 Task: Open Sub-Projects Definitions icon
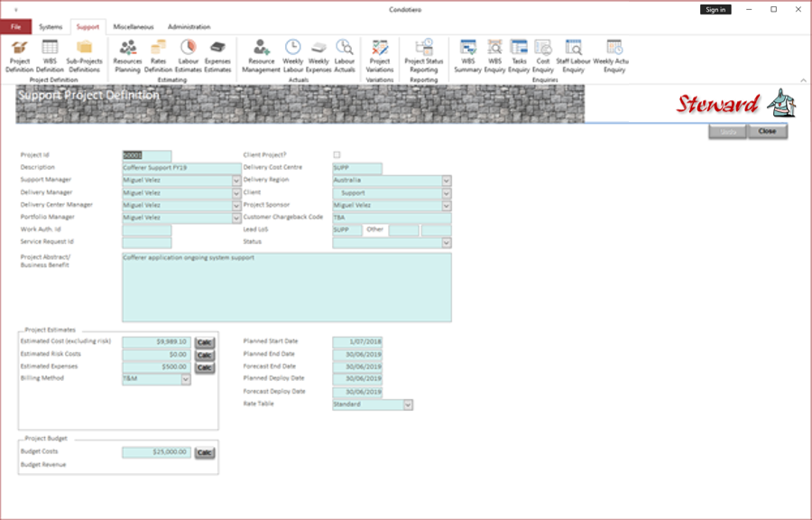tap(84, 56)
